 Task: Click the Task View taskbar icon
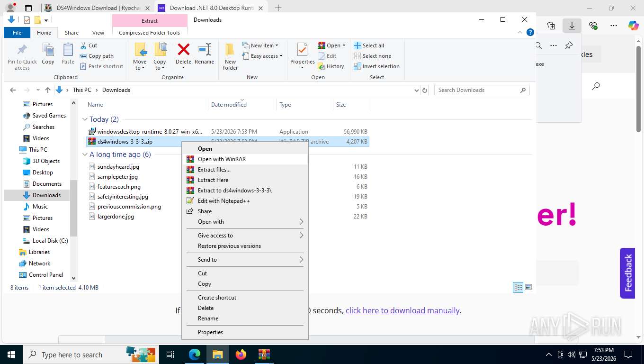coord(170,355)
